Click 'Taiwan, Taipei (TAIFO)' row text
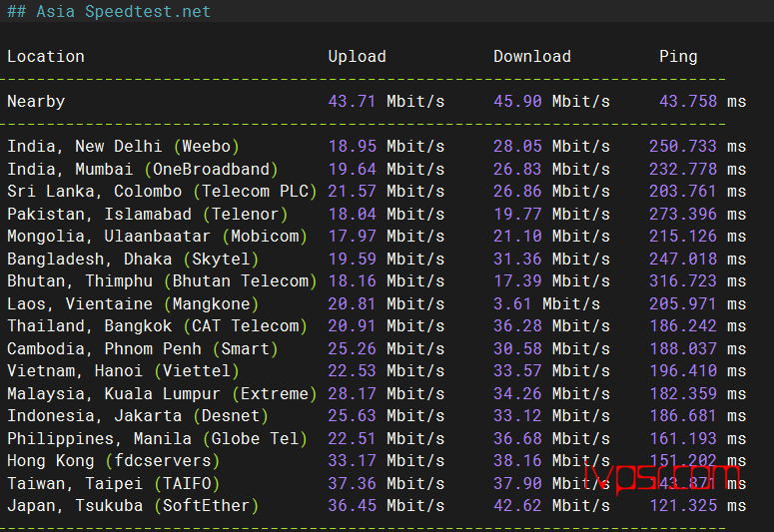 tap(113, 484)
